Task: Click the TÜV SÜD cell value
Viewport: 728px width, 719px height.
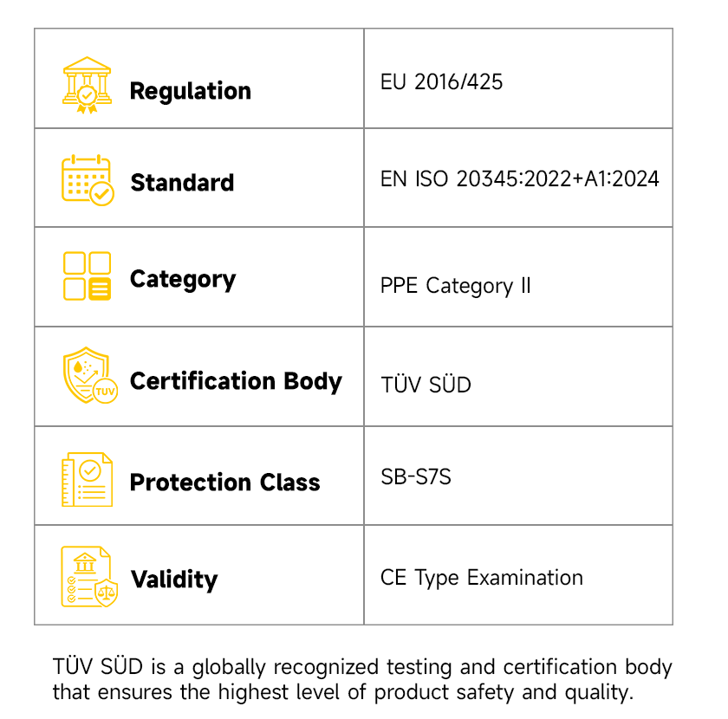Action: point(426,385)
